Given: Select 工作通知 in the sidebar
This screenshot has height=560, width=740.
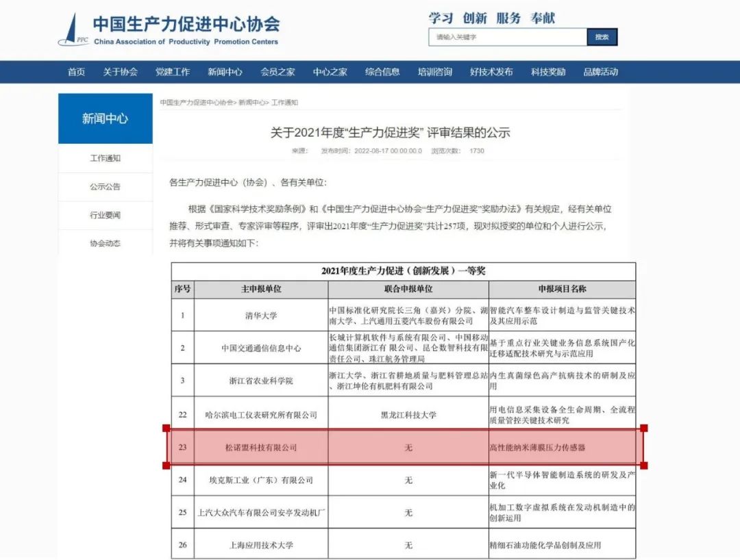Looking at the screenshot, I should [x=106, y=158].
